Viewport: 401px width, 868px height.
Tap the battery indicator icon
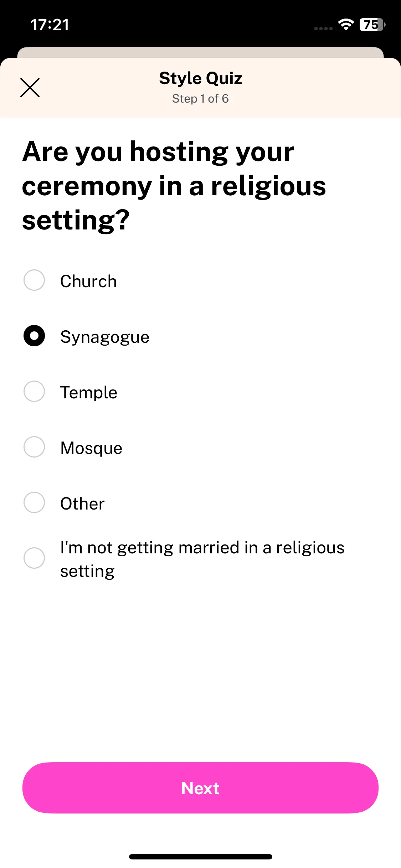(x=372, y=25)
